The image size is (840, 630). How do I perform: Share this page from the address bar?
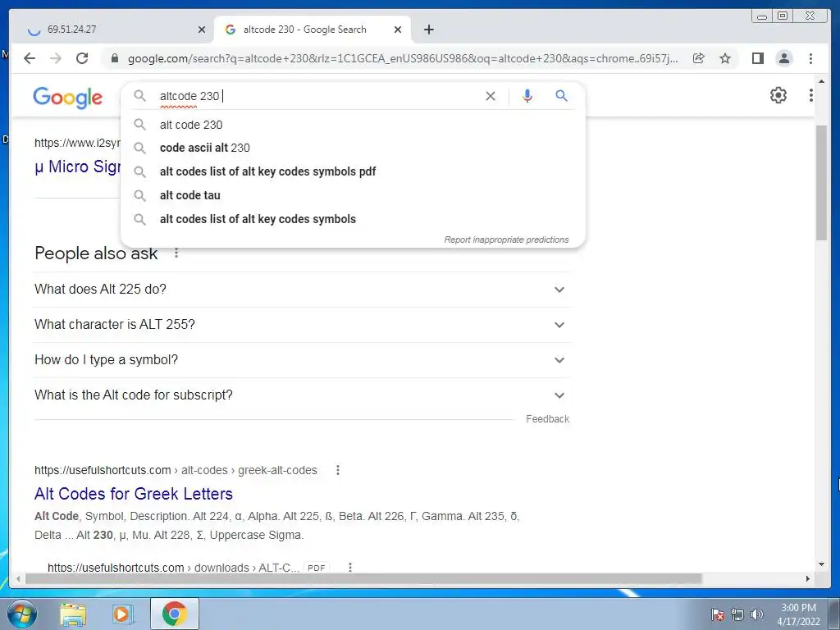pyautogui.click(x=699, y=58)
